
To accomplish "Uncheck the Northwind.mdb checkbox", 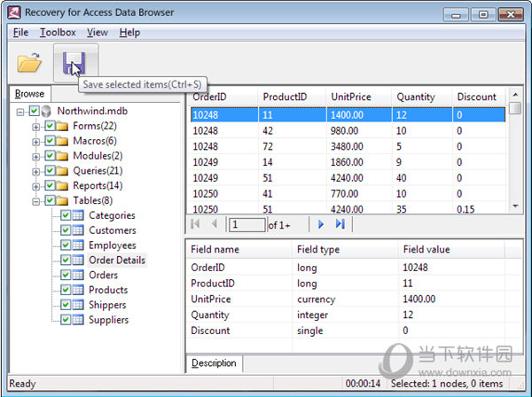I will (35, 111).
